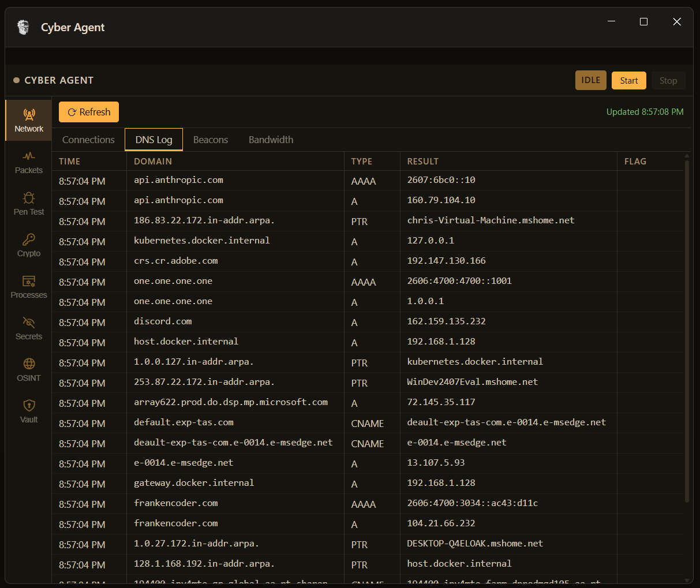Open the OSINT globe icon
700x588 pixels.
coord(29,364)
